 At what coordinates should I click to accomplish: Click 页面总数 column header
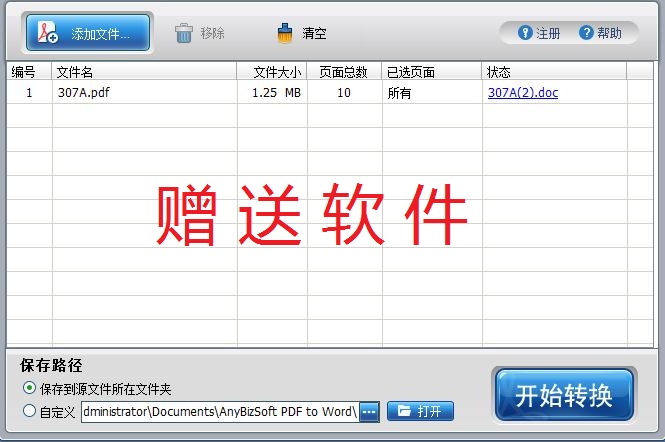coord(344,71)
